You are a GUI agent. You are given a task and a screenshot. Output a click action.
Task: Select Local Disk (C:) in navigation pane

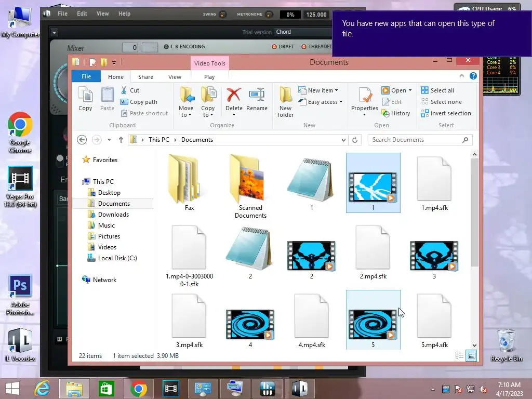coord(117,258)
